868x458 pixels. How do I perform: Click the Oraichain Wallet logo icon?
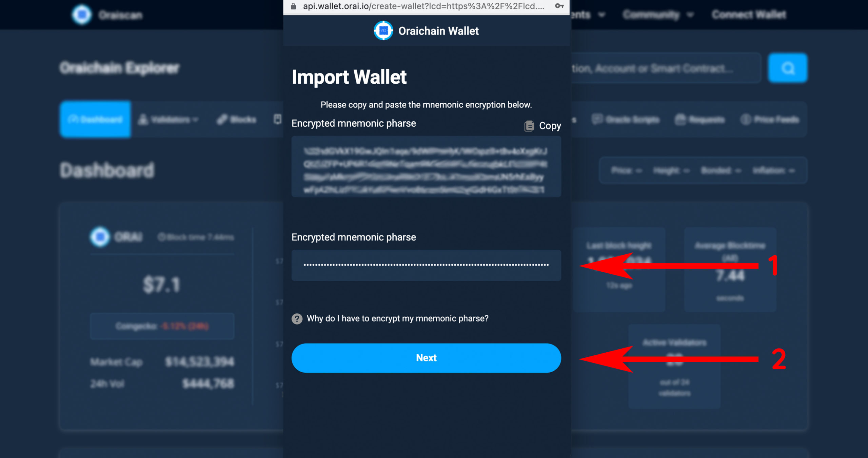pos(383,31)
